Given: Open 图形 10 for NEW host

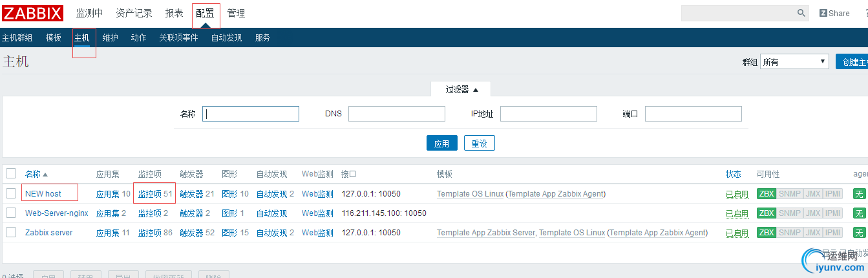Looking at the screenshot, I should [x=229, y=193].
